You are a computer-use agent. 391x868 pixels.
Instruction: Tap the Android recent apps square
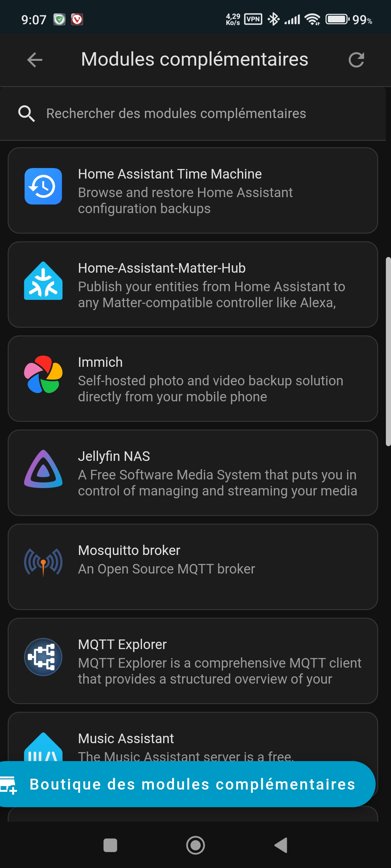coord(110,845)
